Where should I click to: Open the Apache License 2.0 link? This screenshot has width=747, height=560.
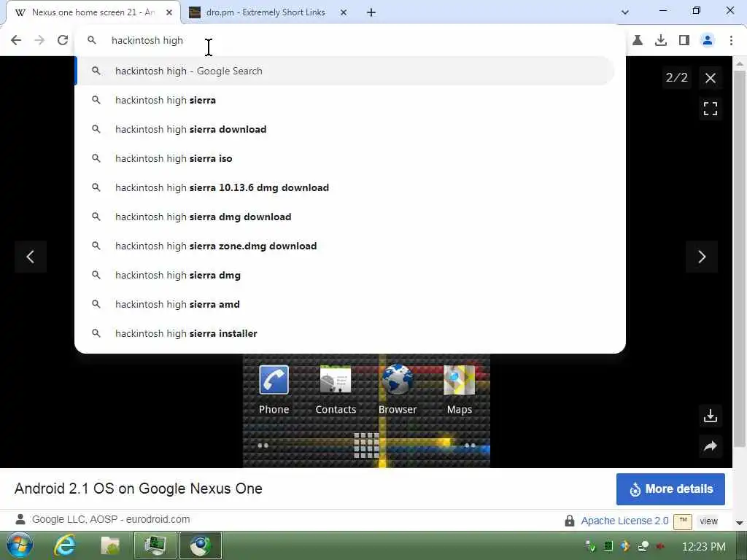click(x=624, y=521)
